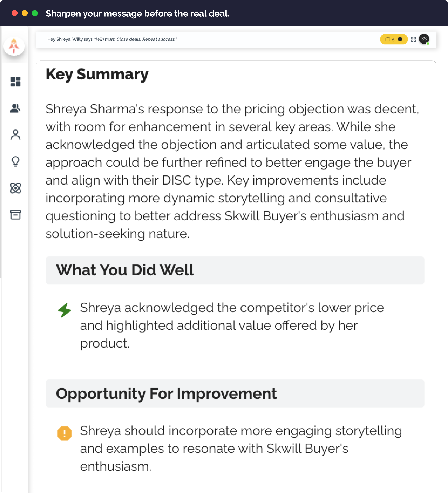Image resolution: width=448 pixels, height=493 pixels.
Task: Click the red close window button
Action: coord(15,13)
